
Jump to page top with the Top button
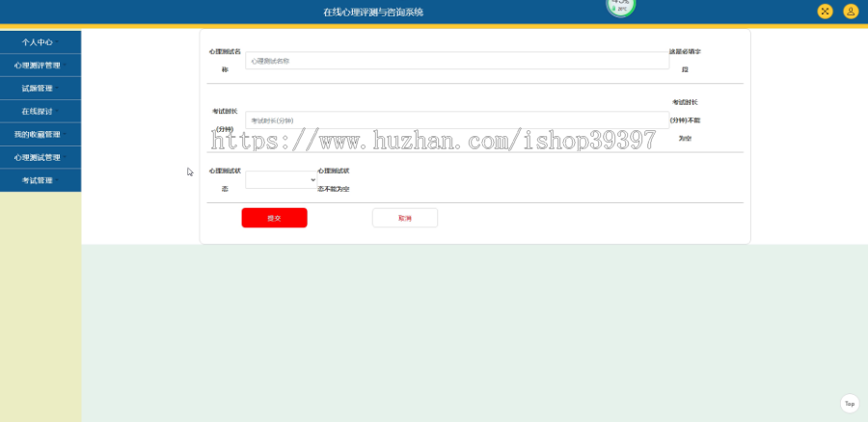(x=850, y=404)
